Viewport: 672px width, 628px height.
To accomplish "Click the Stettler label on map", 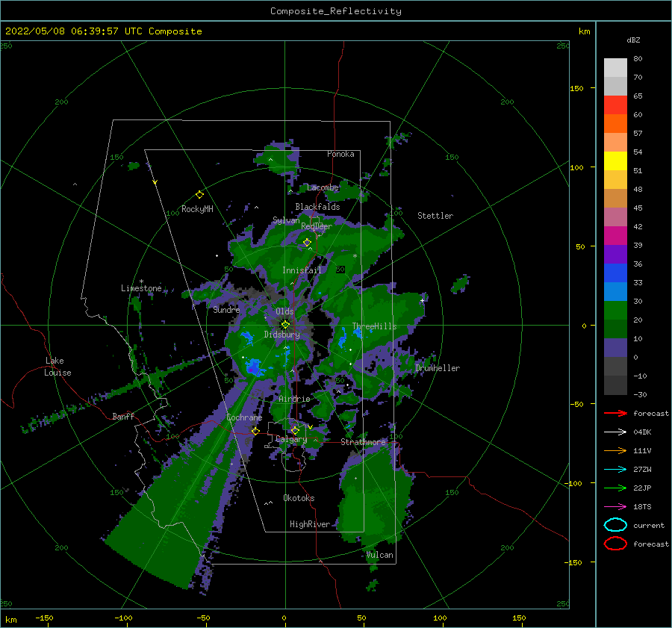I will pyautogui.click(x=435, y=216).
